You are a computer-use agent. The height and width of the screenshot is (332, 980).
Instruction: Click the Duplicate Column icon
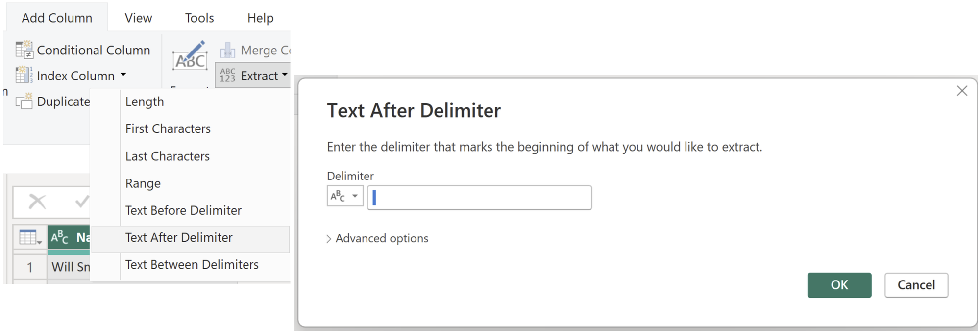tap(24, 102)
